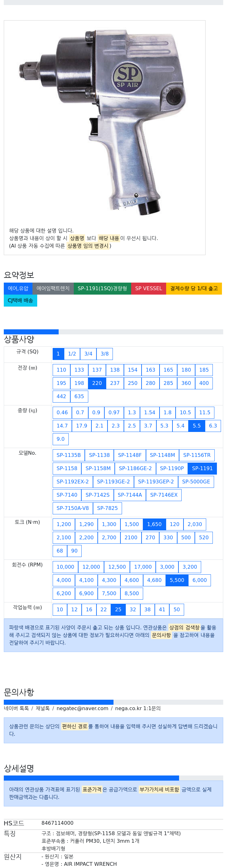Click the SP-1191(1SQ)경량형 green tag
The height and width of the screenshot is (868, 227).
coord(102,288)
